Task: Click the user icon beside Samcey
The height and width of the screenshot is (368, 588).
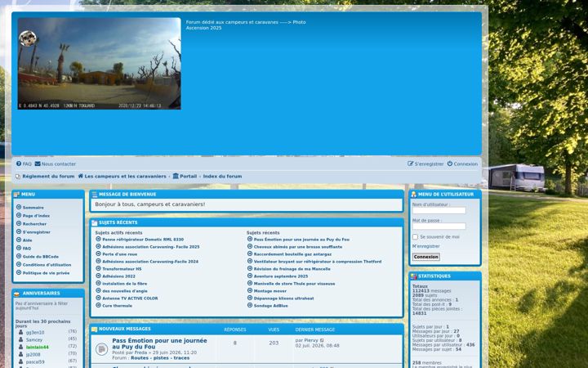Action: (x=21, y=339)
